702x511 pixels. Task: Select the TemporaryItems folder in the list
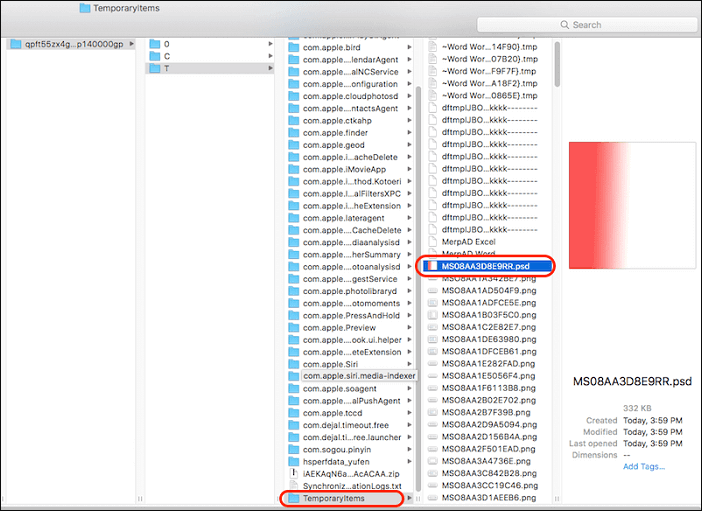coord(340,498)
